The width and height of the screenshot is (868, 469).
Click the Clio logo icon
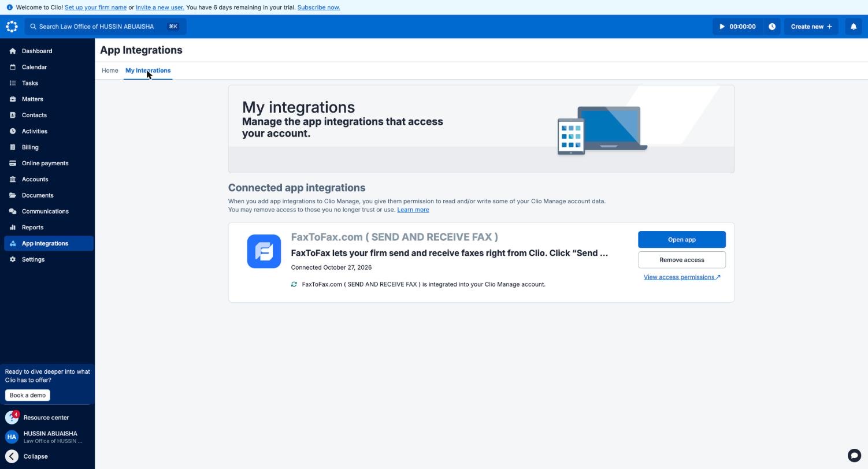12,27
